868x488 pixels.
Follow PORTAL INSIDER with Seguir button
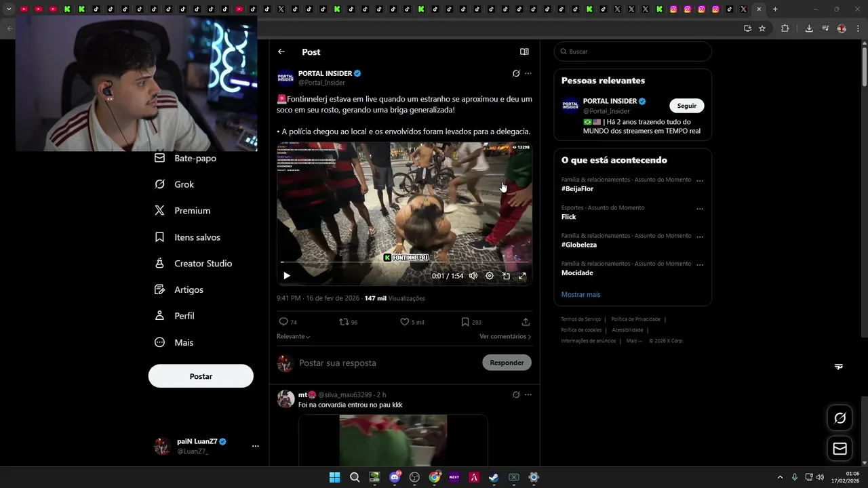(687, 106)
